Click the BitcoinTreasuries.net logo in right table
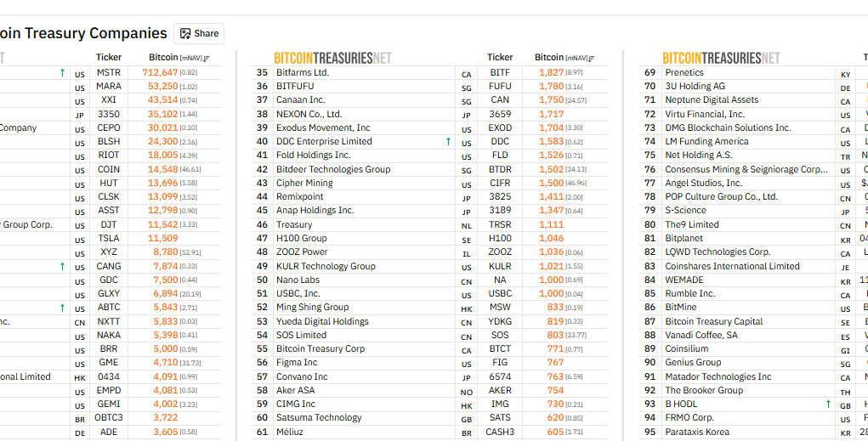This screenshot has height=441, width=868. tap(721, 58)
